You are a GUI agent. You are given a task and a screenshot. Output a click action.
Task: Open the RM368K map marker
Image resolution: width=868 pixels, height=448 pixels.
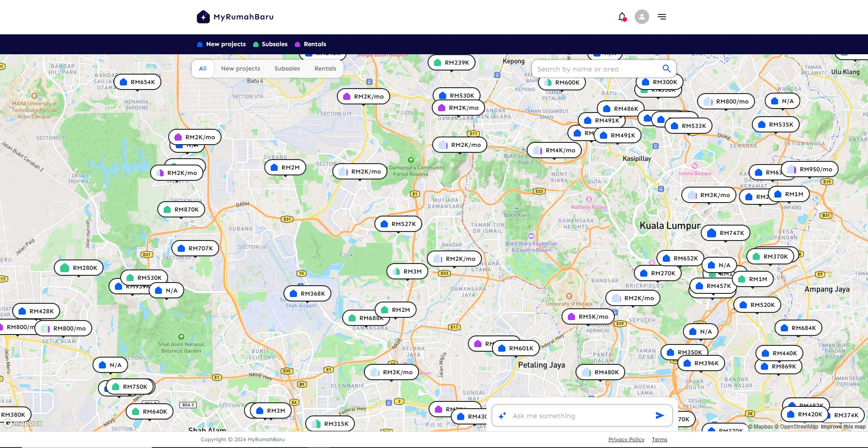(x=307, y=294)
